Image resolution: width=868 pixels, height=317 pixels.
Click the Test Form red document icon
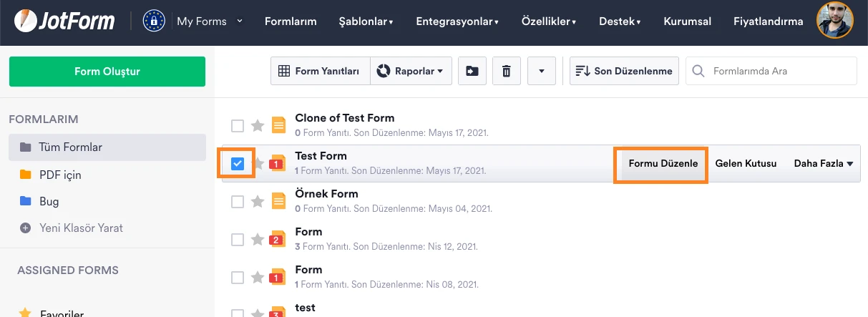[278, 164]
